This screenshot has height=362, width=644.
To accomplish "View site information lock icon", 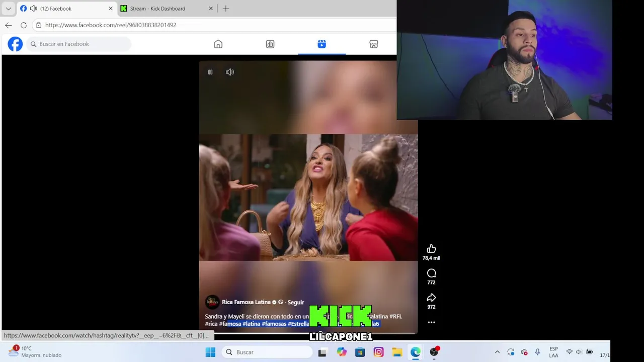I will 38,25.
